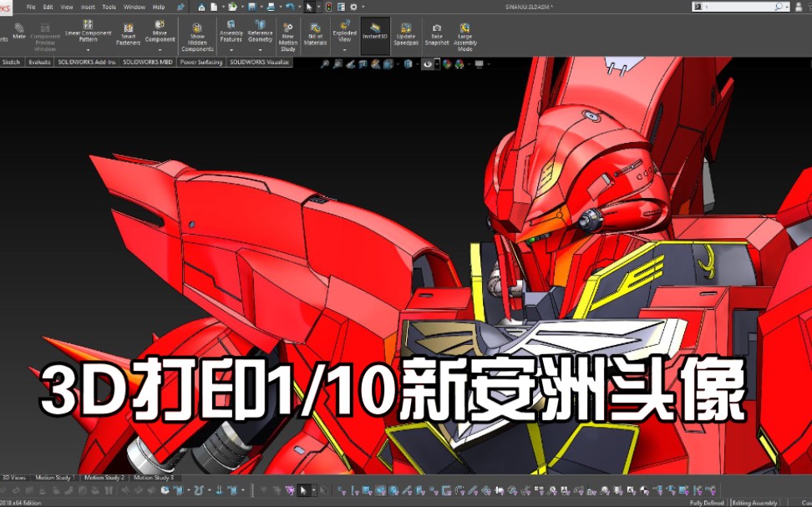Undo the last action with the Undo icon

290,8
